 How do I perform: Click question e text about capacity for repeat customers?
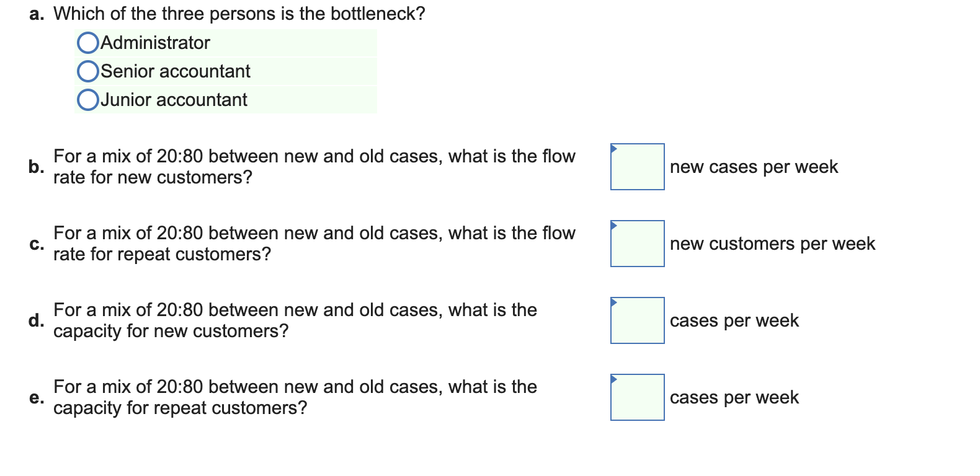click(295, 397)
